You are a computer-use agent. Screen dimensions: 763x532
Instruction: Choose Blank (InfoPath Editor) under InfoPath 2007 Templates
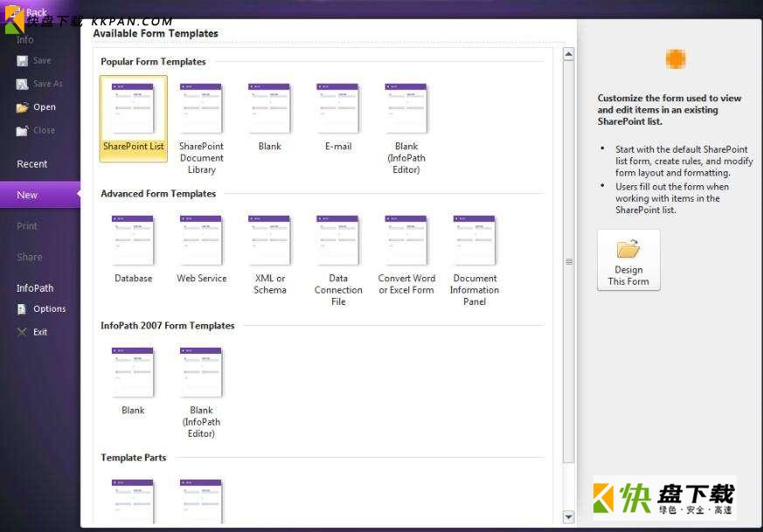point(201,392)
